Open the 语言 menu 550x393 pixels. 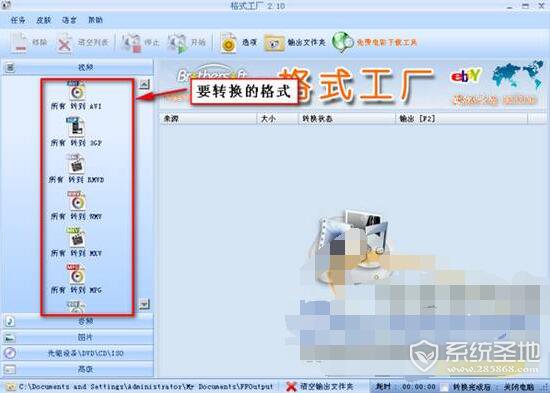[x=69, y=20]
